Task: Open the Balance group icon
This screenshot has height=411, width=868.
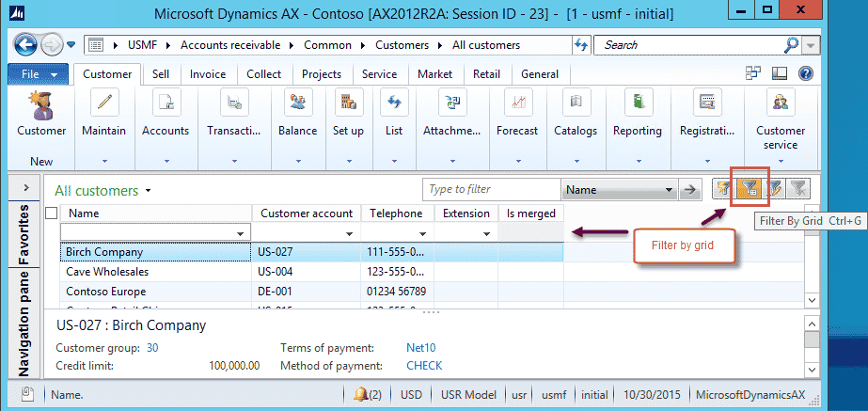Action: coord(298,102)
